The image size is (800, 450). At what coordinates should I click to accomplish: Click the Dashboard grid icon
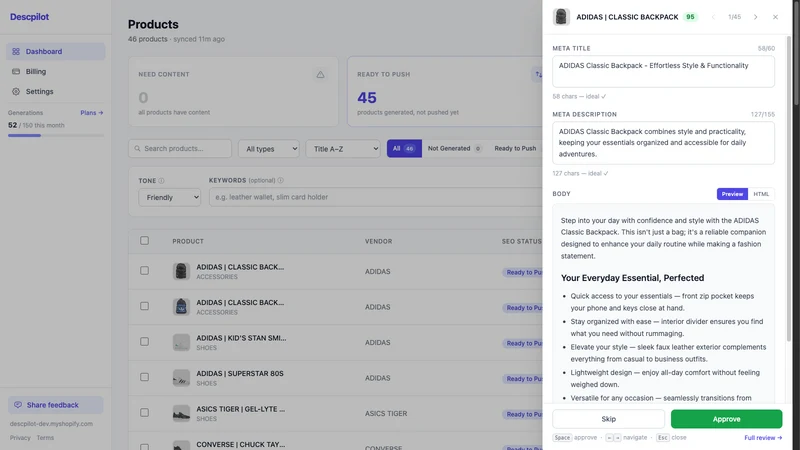tap(16, 52)
